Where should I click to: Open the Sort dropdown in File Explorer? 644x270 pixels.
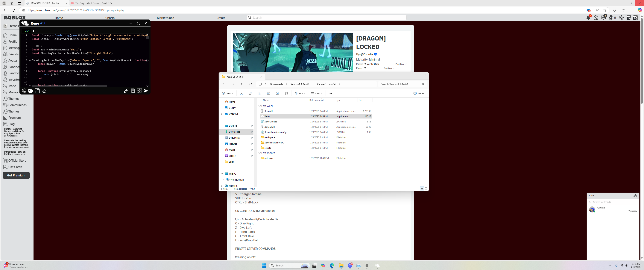(x=300, y=93)
